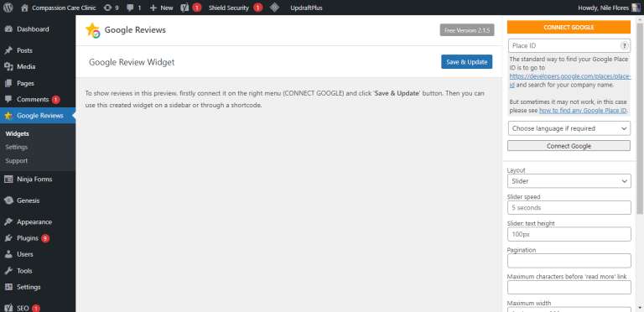Viewport: 644px width, 312px height.
Task: Open the Settings submenu under Google Reviews
Action: (x=17, y=147)
